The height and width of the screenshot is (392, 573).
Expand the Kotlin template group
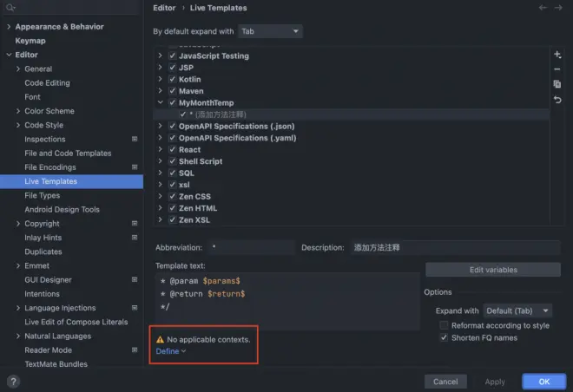(160, 79)
